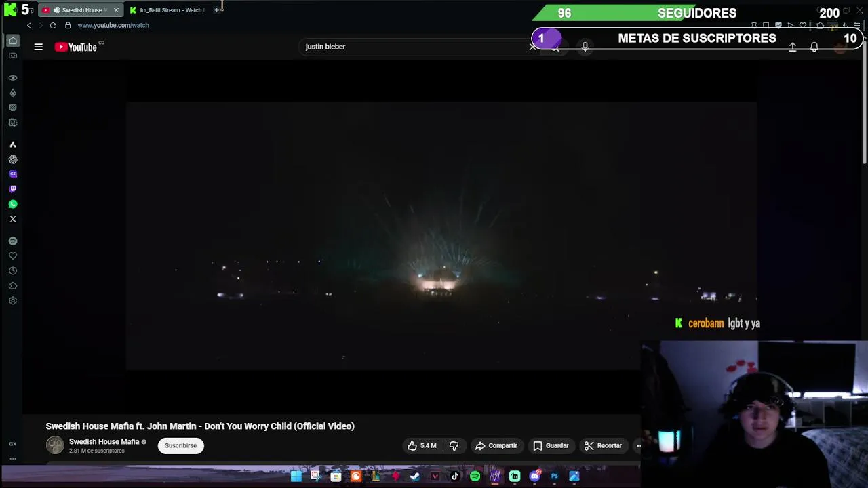Image resolution: width=868 pixels, height=488 pixels.
Task: Click the browser back arrow
Action: (x=29, y=25)
